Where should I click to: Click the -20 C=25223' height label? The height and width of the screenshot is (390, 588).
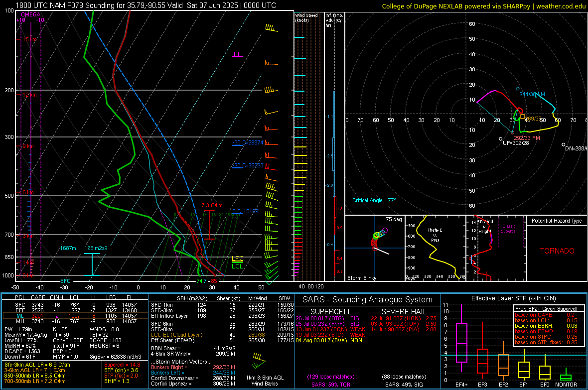(x=248, y=165)
